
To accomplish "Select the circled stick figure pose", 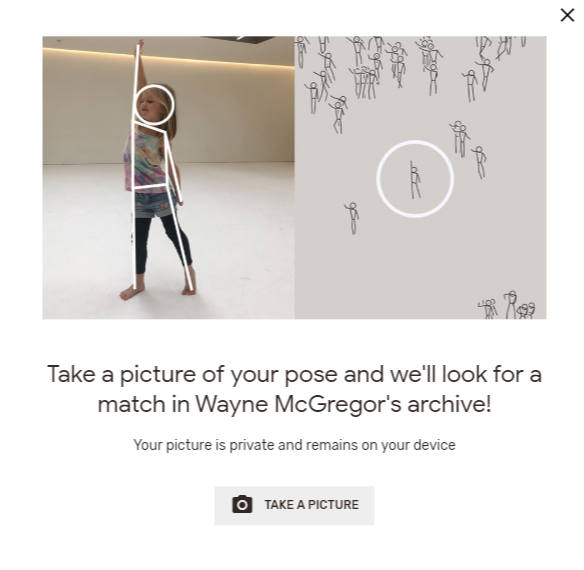I will click(415, 181).
